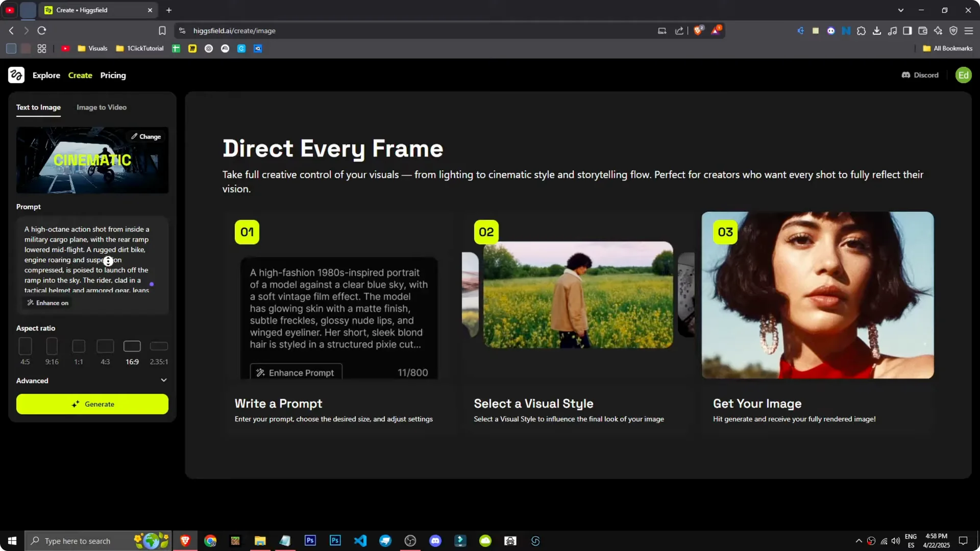
Task: Open the browser Downloads icon
Action: pyautogui.click(x=877, y=31)
